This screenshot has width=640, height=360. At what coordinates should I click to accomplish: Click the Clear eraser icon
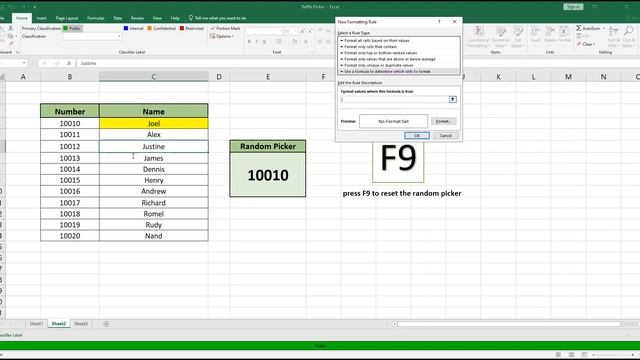coord(579,44)
